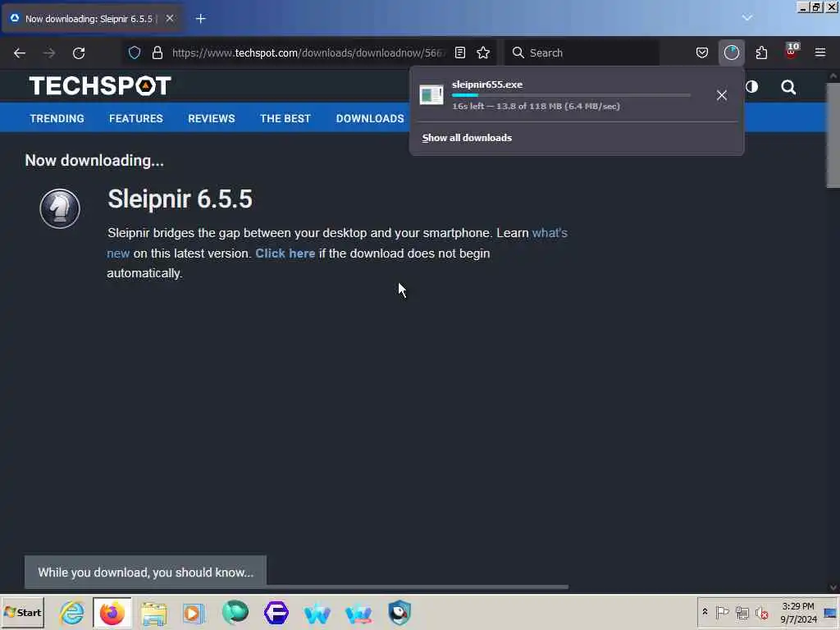Screen dimensions: 840x630
Task: Click the Sleipnir knight logo icon
Action: [60, 208]
